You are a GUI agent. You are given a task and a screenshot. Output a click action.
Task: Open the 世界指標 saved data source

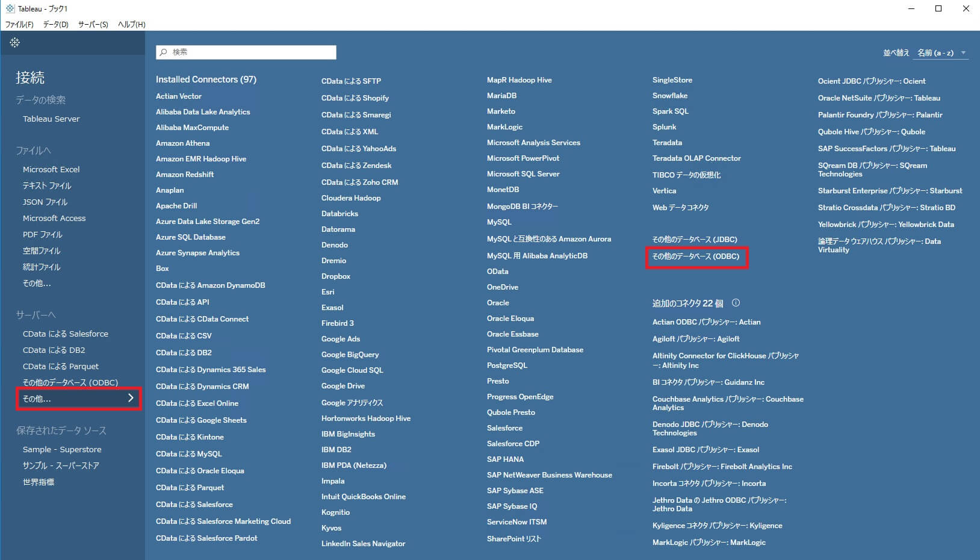click(39, 481)
